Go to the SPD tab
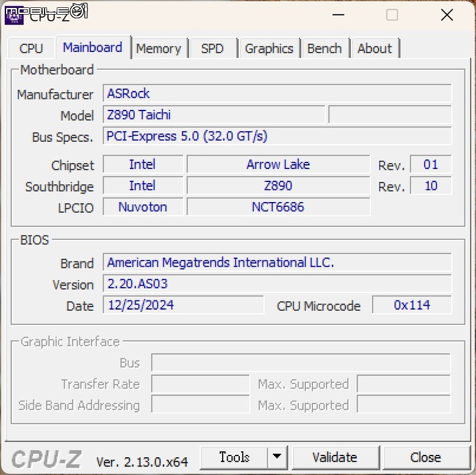This screenshot has width=476, height=475. coord(212,48)
